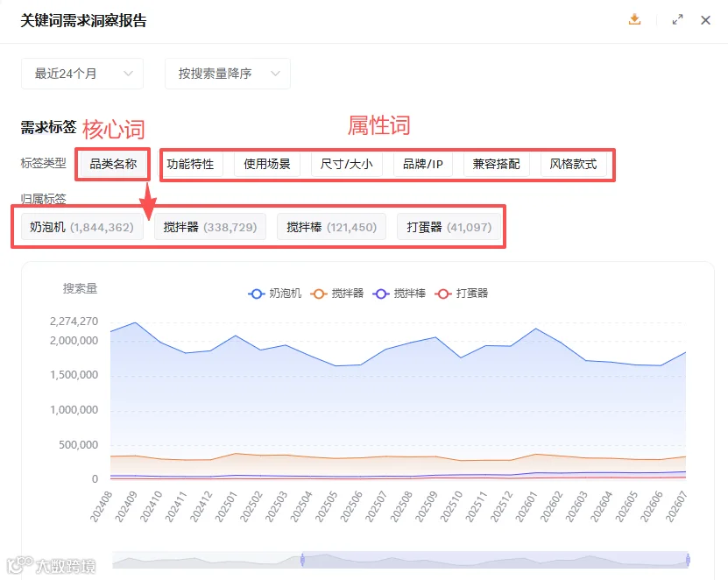Viewport: 728px width, 580px height.
Task: Click the 1,000,000 y-axis label
Action: pyautogui.click(x=74, y=410)
